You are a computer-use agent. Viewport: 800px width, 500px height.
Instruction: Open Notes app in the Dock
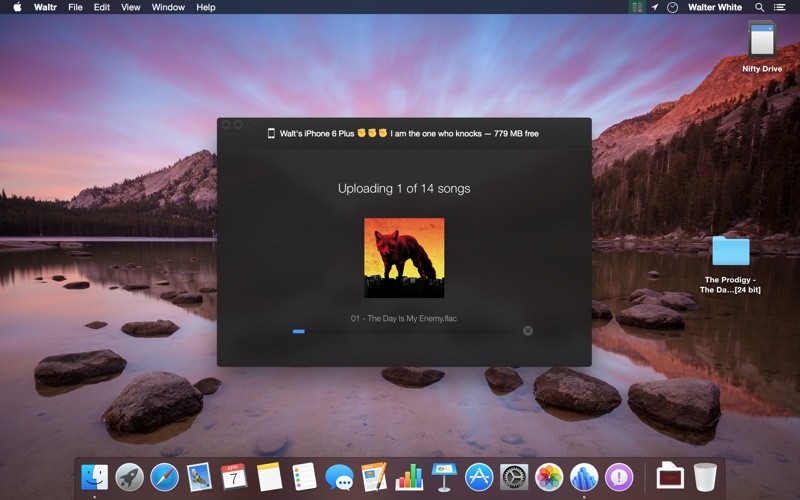[269, 478]
